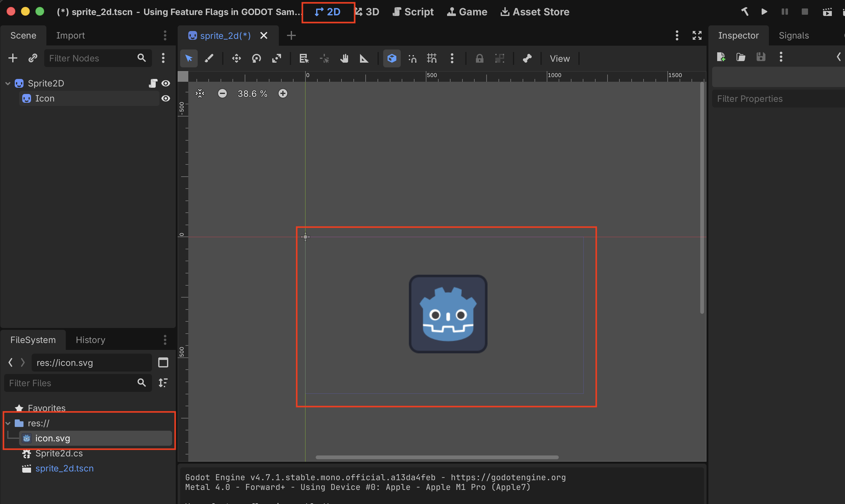Collapse the Sprite2D node tree
This screenshot has height=504, width=845.
point(8,83)
